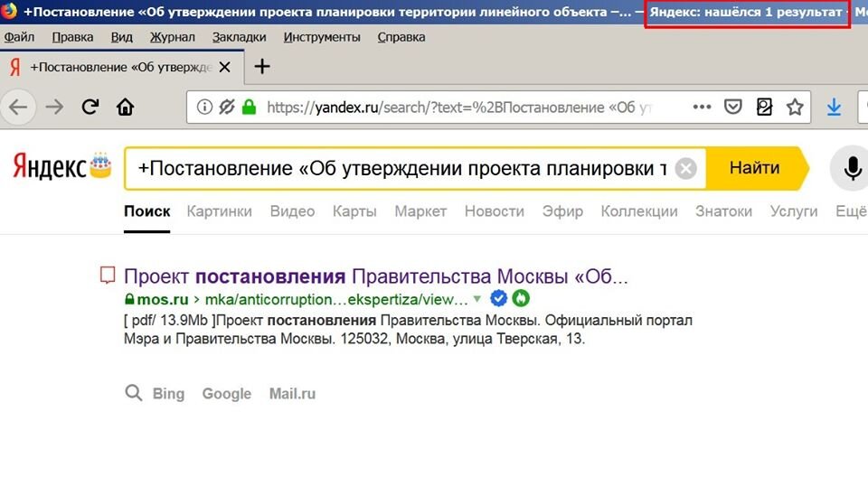
Task: Click the blue verified badge on mos.ru result
Action: 499,299
